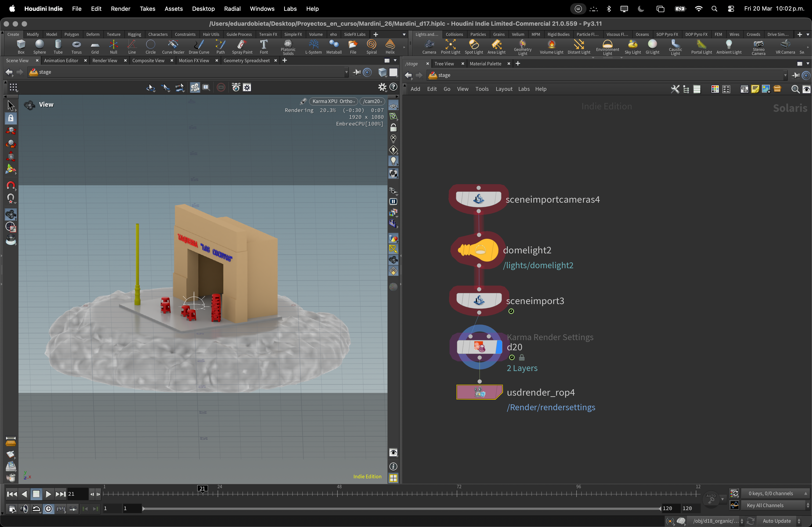This screenshot has height=527, width=812.
Task: Toggle Real Time playback clock button
Action: (48, 509)
